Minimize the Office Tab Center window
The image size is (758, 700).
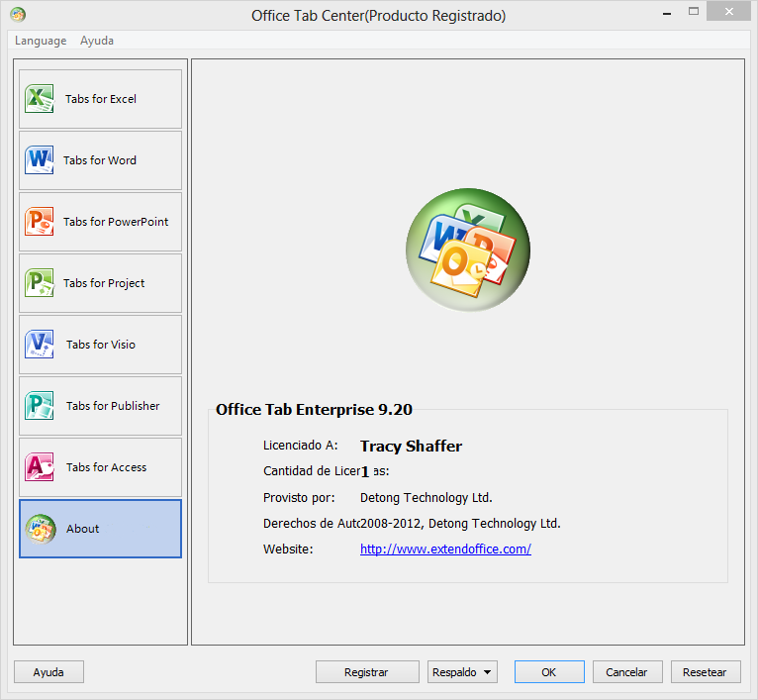pos(667,13)
